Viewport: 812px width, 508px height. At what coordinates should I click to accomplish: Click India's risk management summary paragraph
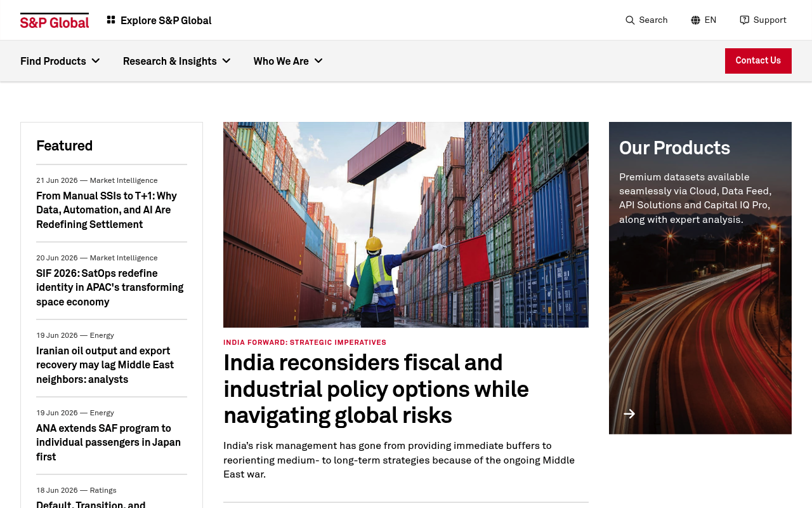pyautogui.click(x=399, y=460)
